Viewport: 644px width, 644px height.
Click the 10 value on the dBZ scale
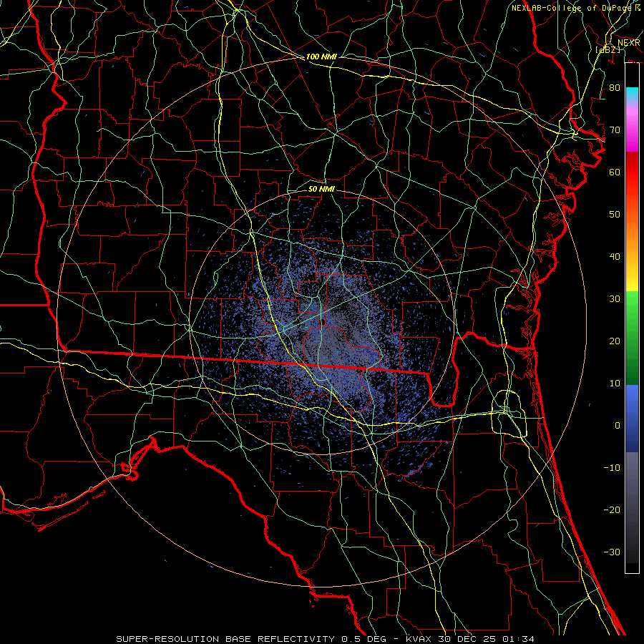[615, 384]
